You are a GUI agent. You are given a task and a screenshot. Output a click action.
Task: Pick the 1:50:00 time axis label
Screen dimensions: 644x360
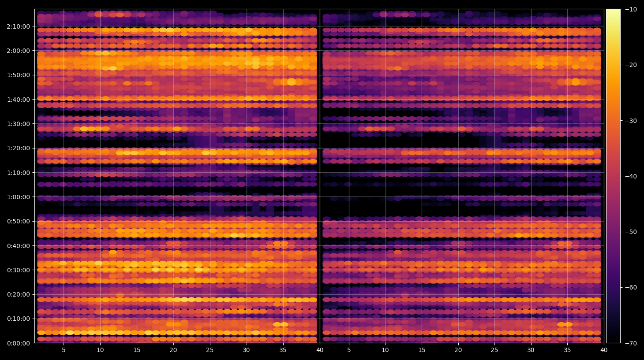19,75
